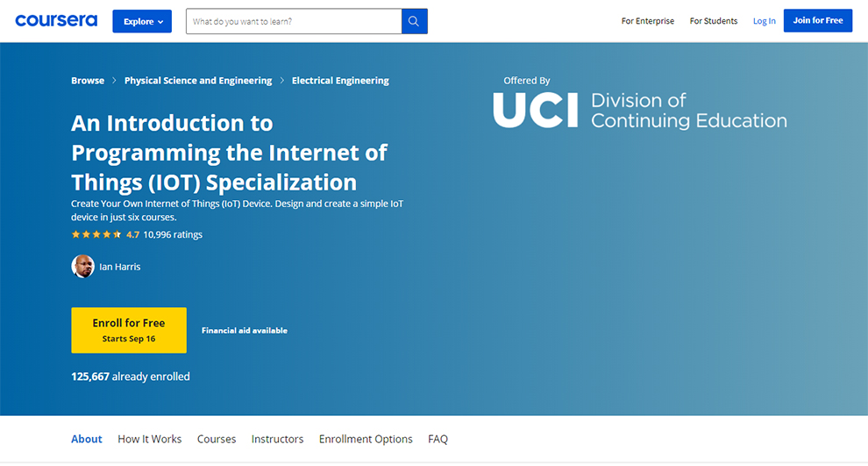Click the magnifying glass search button

pyautogui.click(x=414, y=21)
